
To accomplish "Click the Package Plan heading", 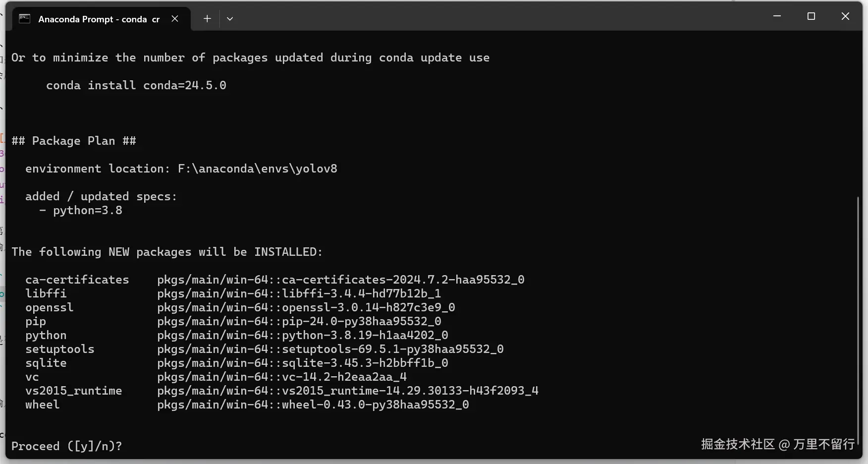I will (x=74, y=141).
